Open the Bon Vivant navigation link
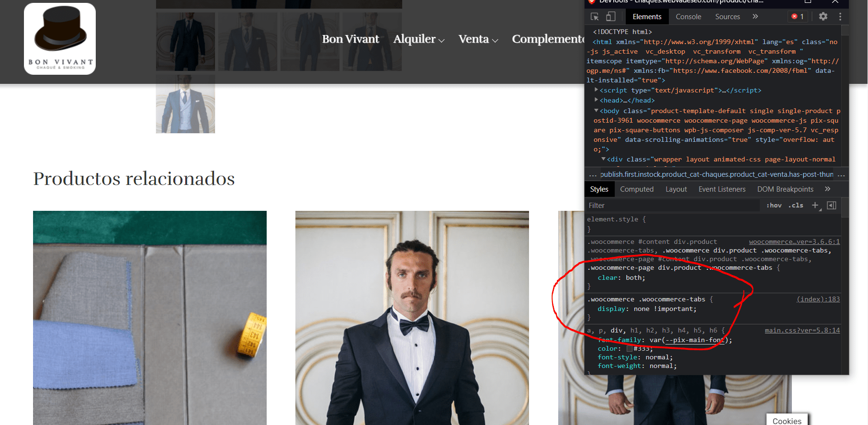Screen dimensions: 868x425 tap(350, 39)
